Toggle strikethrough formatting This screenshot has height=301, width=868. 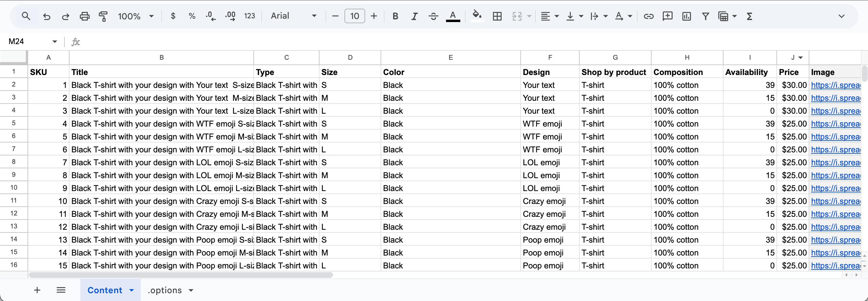click(433, 16)
